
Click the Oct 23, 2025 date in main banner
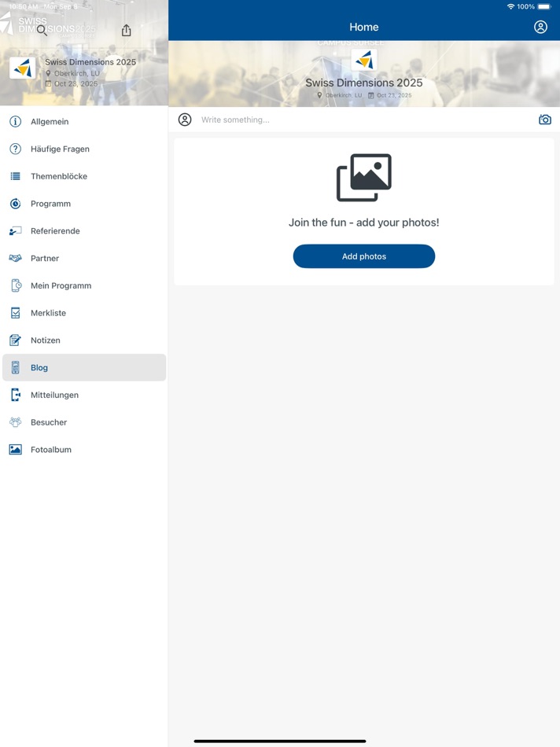390,95
